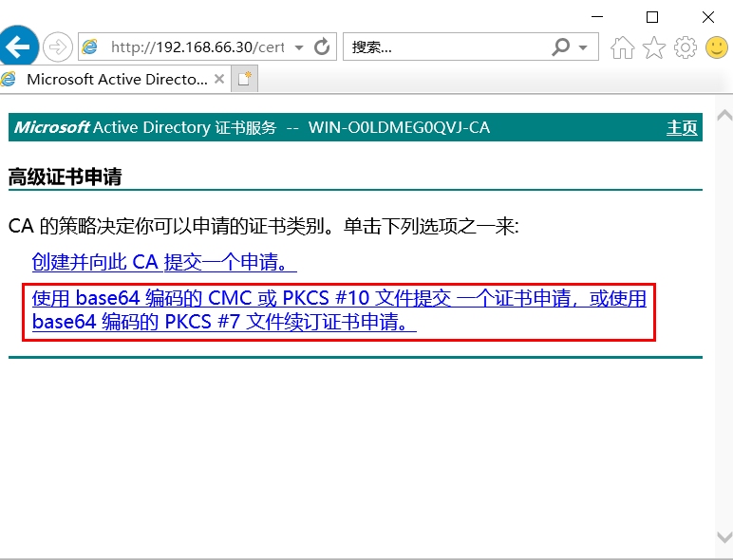Open 创建并向此 CA 提交一个申请 link

164,262
